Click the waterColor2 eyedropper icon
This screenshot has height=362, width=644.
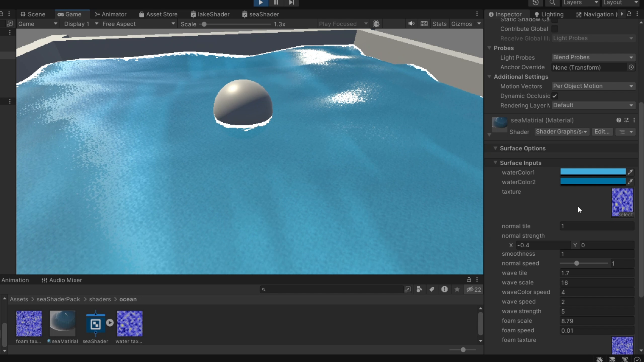(x=630, y=182)
